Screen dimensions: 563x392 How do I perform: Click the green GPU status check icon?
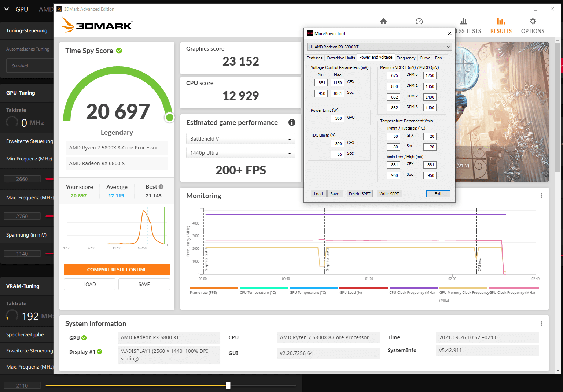pyautogui.click(x=84, y=338)
